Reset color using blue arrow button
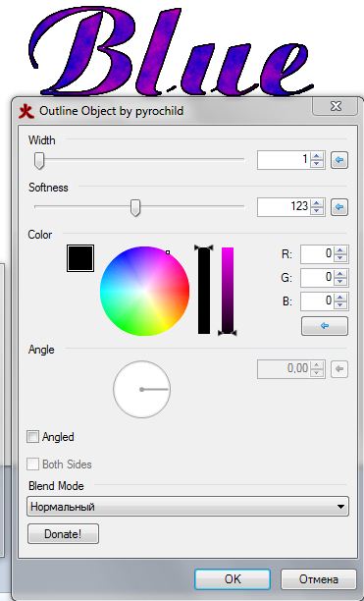The image size is (364, 601). pyautogui.click(x=325, y=326)
